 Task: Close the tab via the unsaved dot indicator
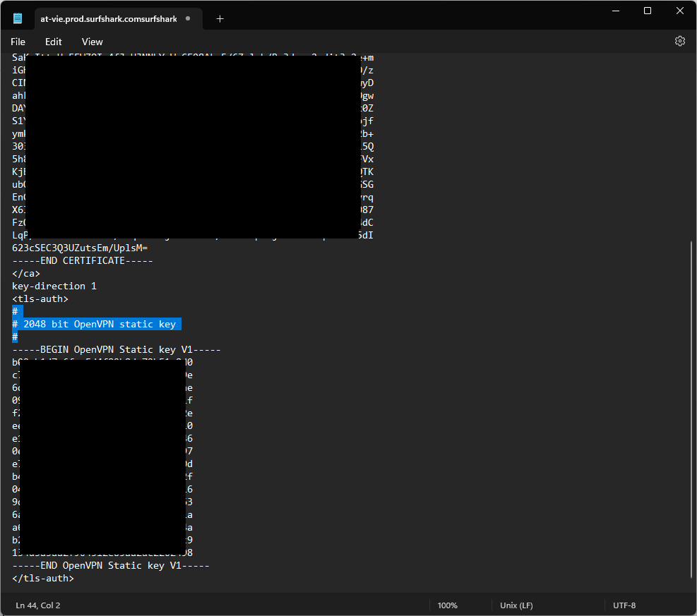(x=189, y=19)
